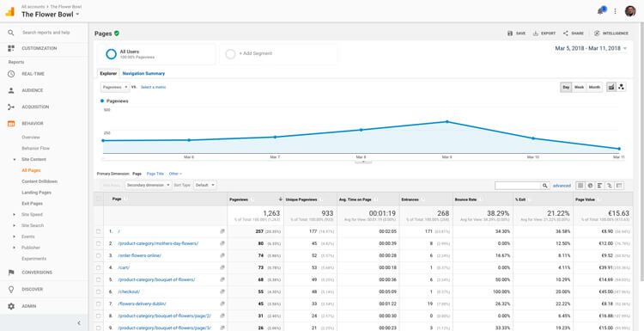Expand the Events section
644x331 pixels.
point(15,236)
